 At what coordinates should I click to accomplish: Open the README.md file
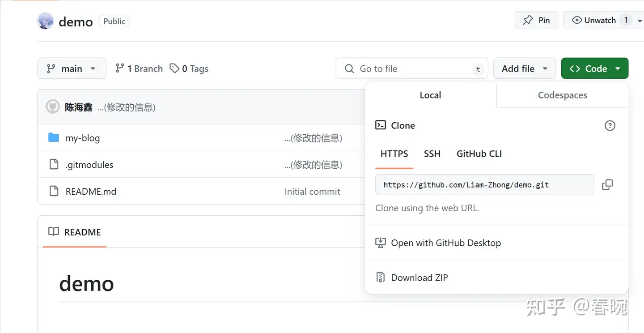pyautogui.click(x=91, y=192)
